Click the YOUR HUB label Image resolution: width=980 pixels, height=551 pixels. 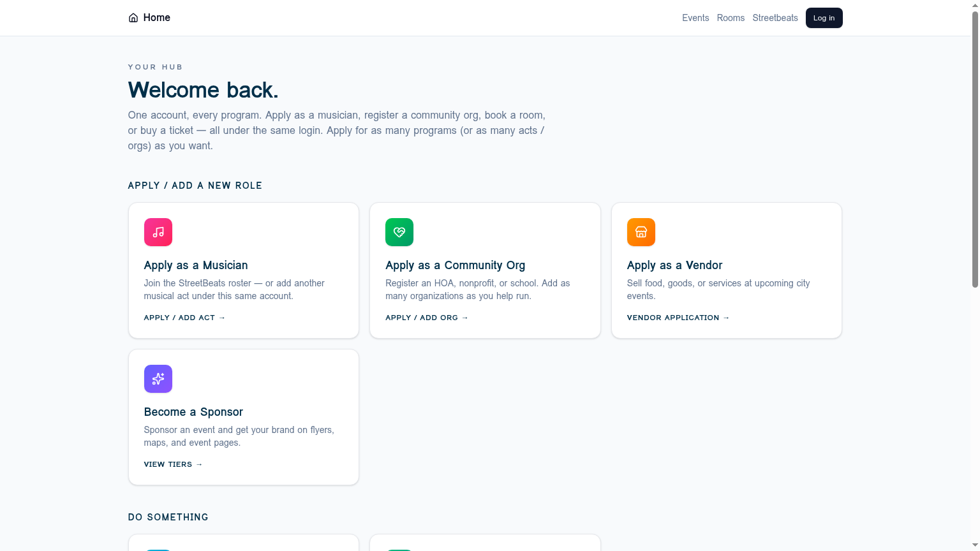pyautogui.click(x=155, y=67)
